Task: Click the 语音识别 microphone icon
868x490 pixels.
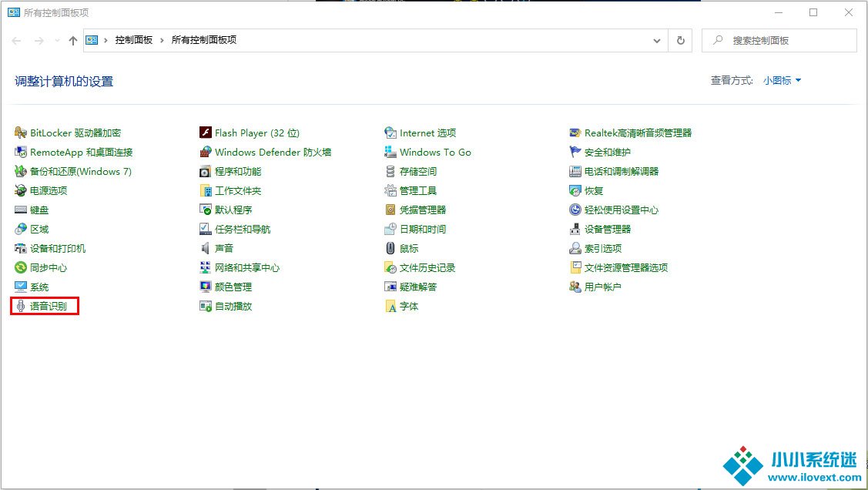Action: click(21, 306)
